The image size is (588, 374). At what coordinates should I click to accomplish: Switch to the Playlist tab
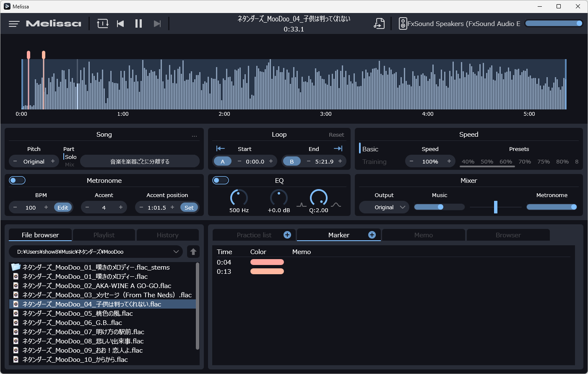pos(104,235)
